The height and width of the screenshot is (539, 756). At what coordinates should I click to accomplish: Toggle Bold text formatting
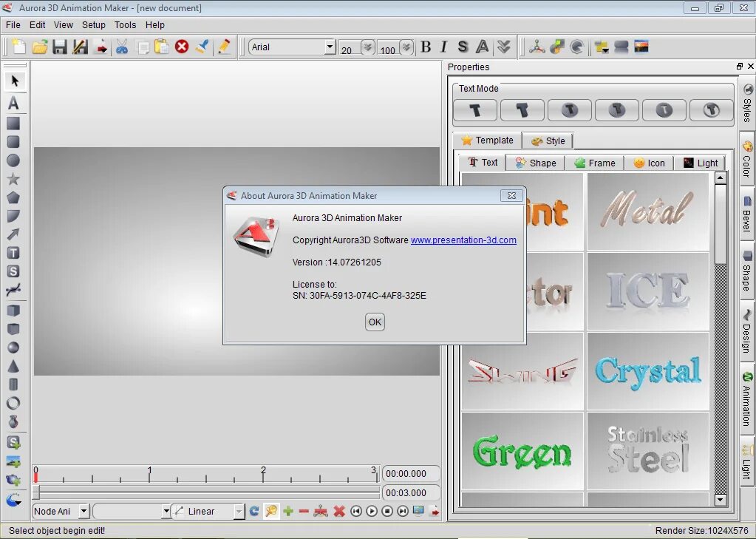[425, 47]
